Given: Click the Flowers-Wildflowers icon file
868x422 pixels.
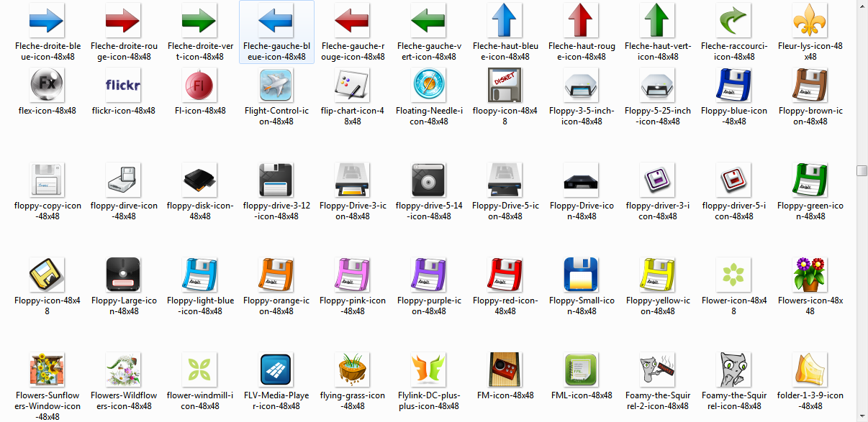Looking at the screenshot, I should click(x=124, y=370).
